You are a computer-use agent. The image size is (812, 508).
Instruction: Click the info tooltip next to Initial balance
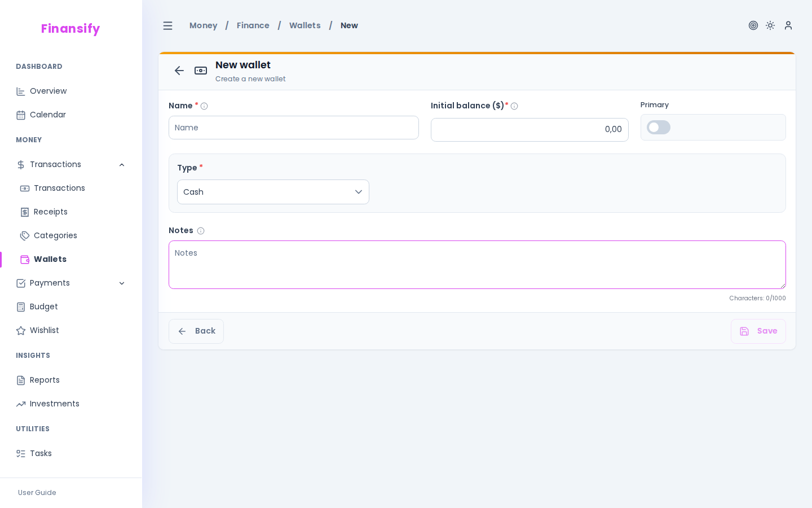coord(514,106)
